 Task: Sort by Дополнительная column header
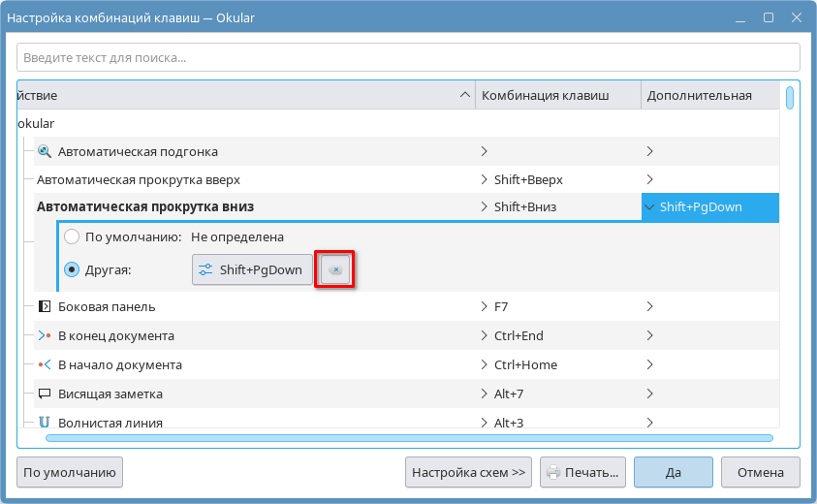[x=699, y=95]
